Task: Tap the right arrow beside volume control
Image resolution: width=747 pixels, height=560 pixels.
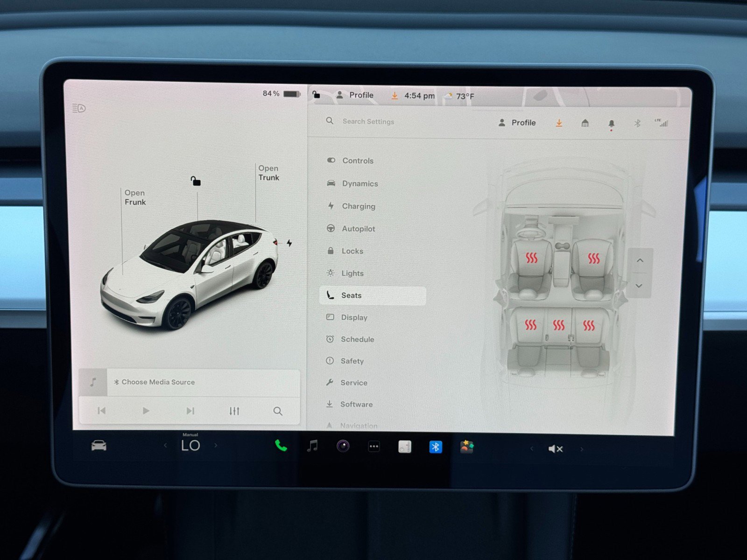Action: (x=582, y=448)
